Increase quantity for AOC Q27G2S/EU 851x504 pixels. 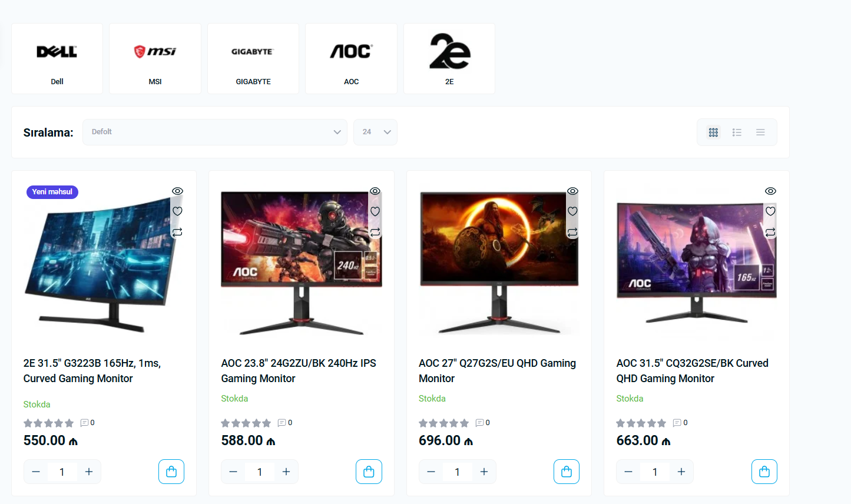coord(484,472)
